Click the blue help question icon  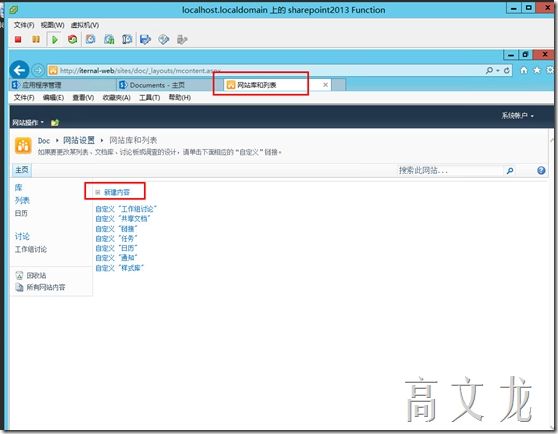coord(541,171)
